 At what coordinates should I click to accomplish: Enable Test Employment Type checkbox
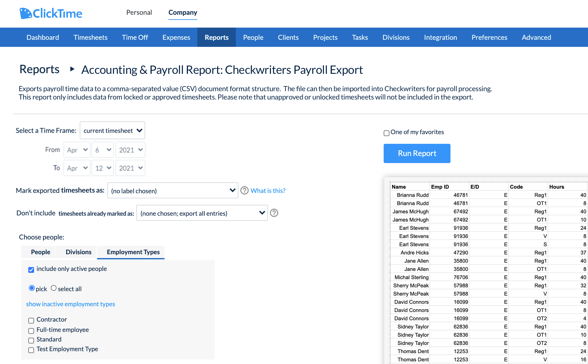pos(31,350)
